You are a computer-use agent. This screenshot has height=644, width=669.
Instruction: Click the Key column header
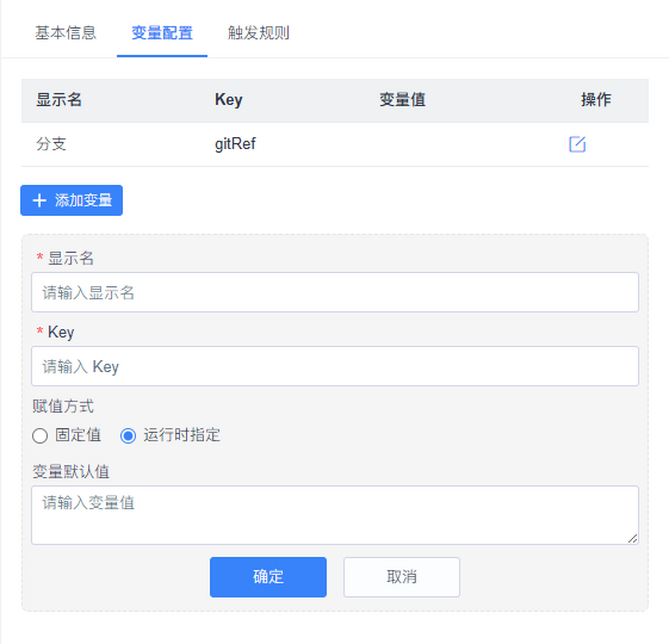[229, 100]
